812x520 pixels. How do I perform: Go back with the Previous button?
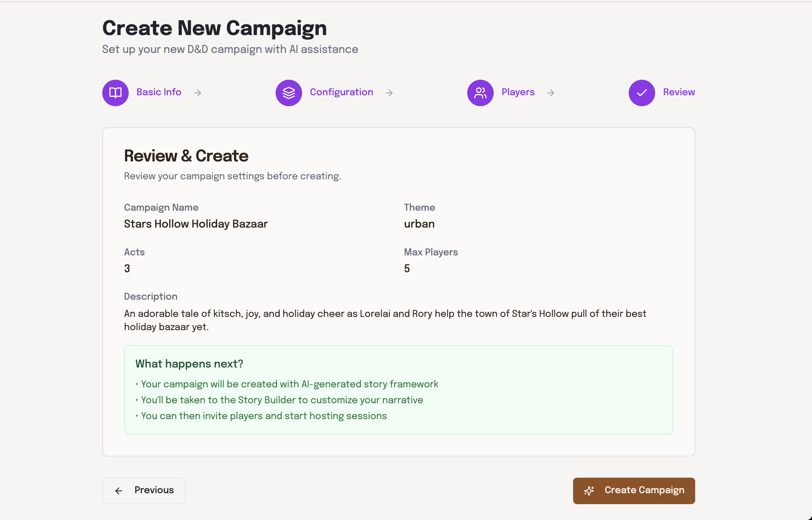coord(144,491)
